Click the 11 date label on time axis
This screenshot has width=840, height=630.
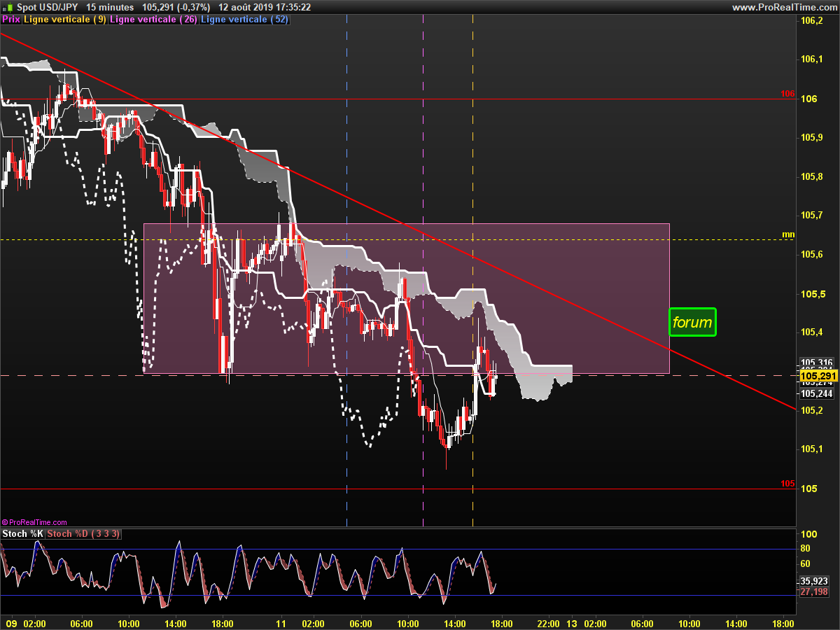pos(282,623)
